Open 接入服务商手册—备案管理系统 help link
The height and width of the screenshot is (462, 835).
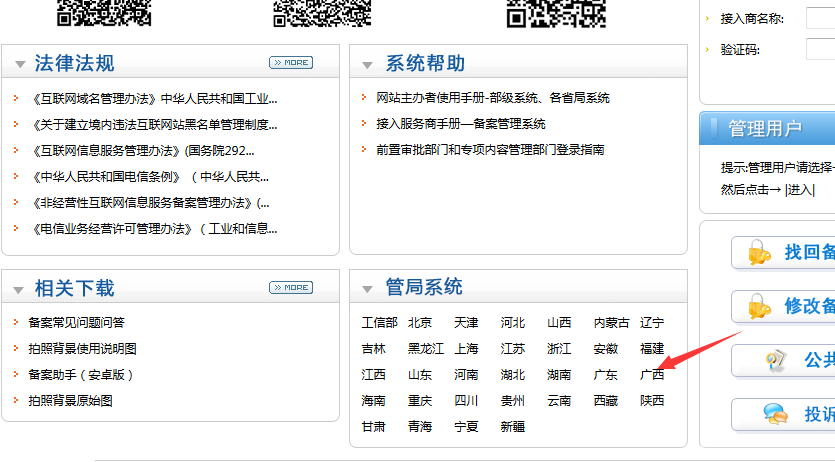click(x=461, y=124)
